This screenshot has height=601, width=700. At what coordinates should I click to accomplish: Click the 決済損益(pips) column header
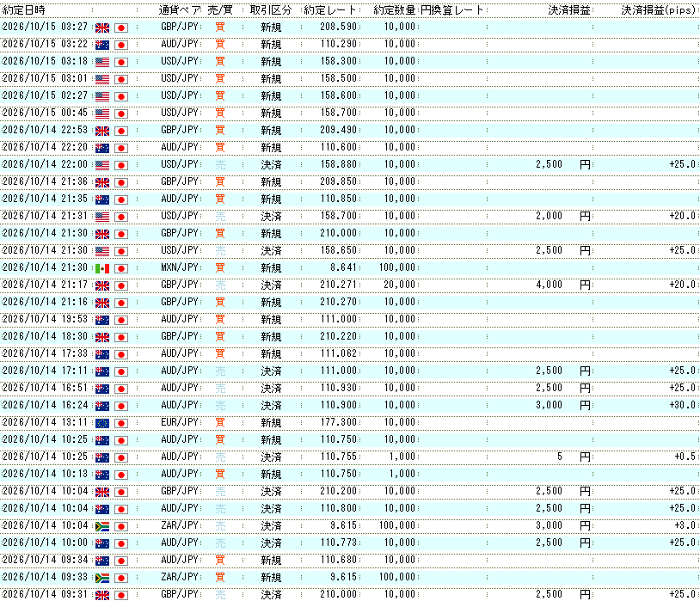pyautogui.click(x=659, y=9)
